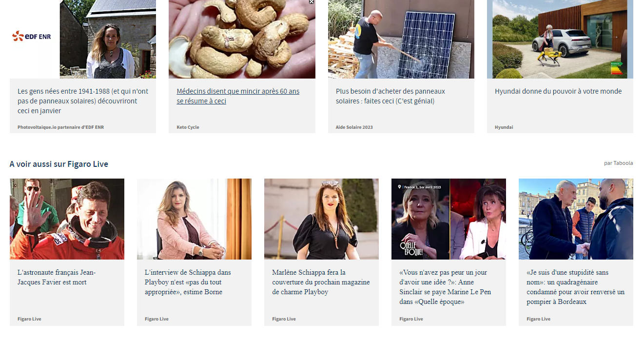Click 'Hyundai donne du pouvoir à votre monde'

pos(558,91)
